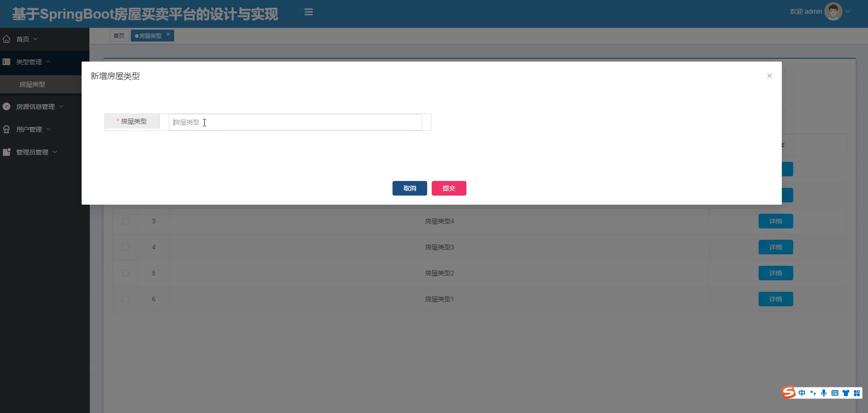Expand the 管理员管理 chevron
Viewport: 868px width, 413px height.
coord(55,152)
